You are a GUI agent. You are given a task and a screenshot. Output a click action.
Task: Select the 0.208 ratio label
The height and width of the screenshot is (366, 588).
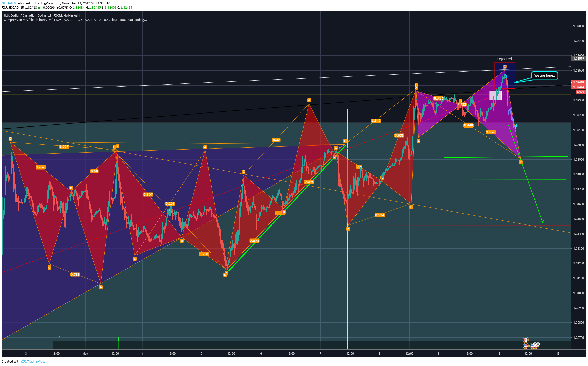pos(170,204)
